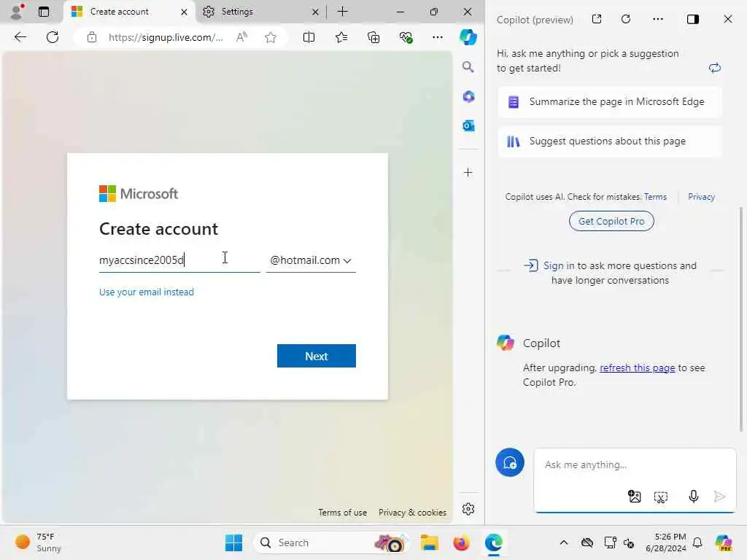This screenshot has width=747, height=560.
Task: Open Privacy & cookies link
Action: (x=413, y=513)
